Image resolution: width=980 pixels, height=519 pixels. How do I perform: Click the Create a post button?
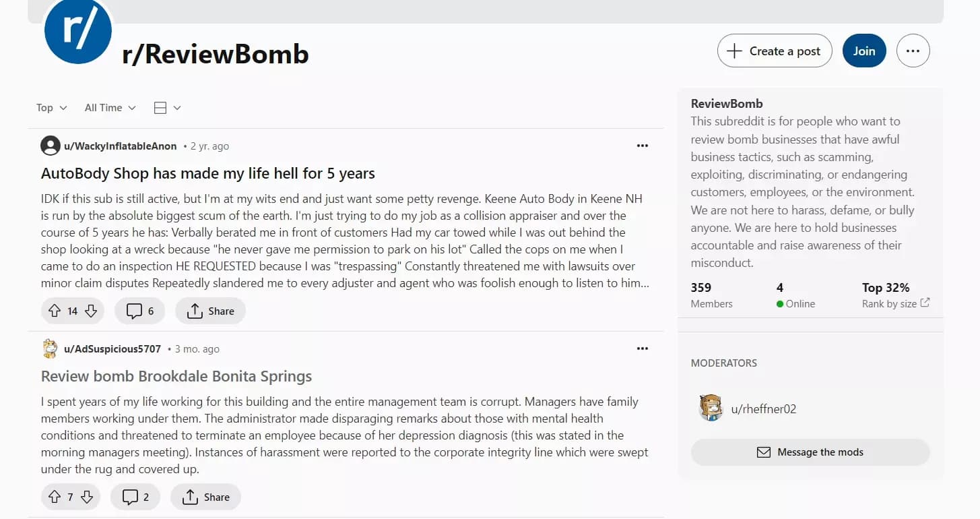tap(775, 51)
